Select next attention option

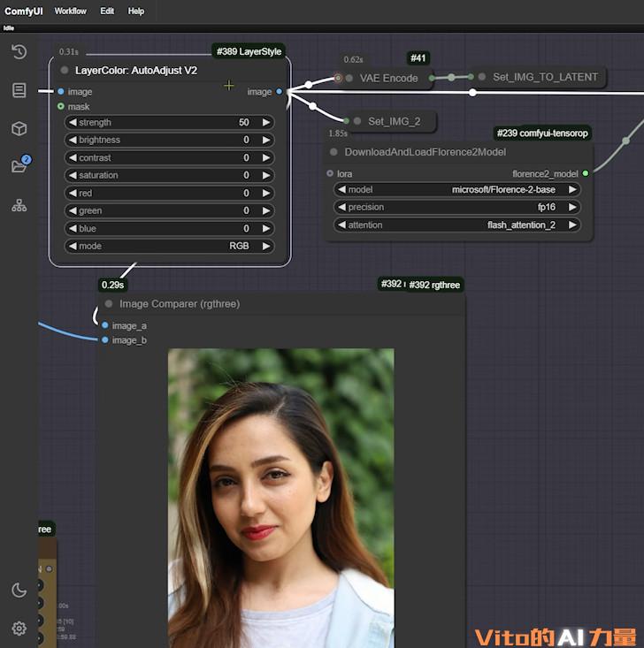pyautogui.click(x=572, y=225)
